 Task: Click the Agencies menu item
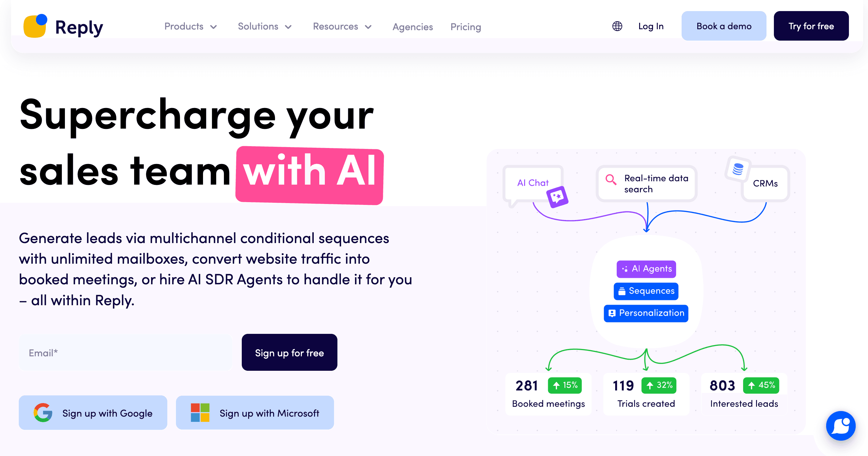pos(412,26)
